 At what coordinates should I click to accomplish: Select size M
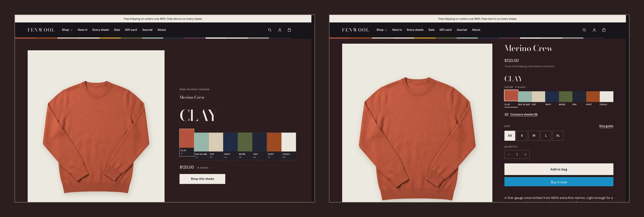point(534,136)
